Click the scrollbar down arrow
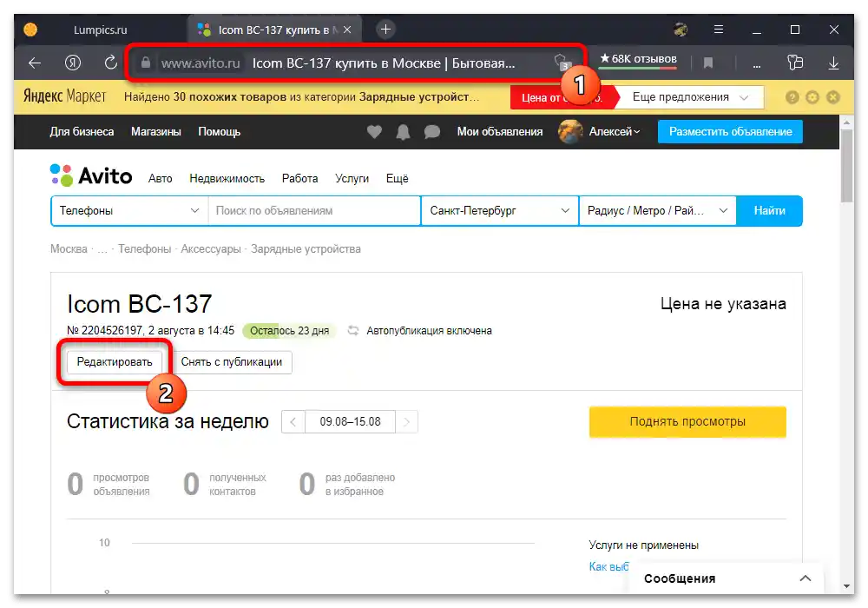 coord(846,586)
